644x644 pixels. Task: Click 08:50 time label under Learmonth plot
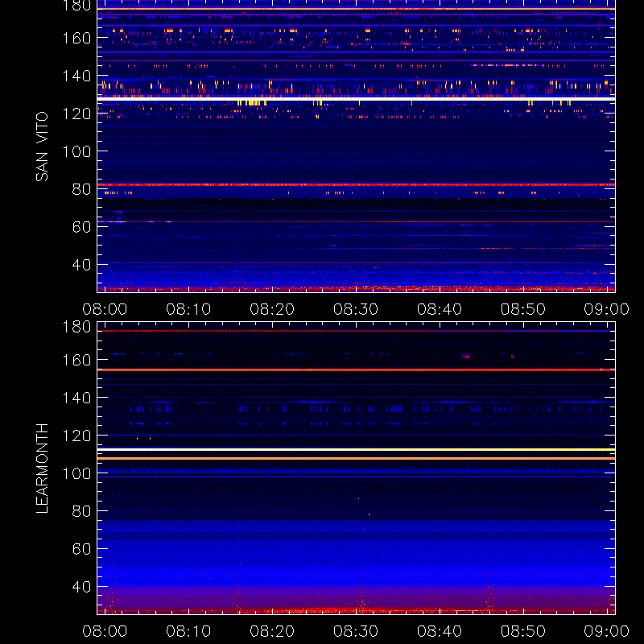click(523, 631)
